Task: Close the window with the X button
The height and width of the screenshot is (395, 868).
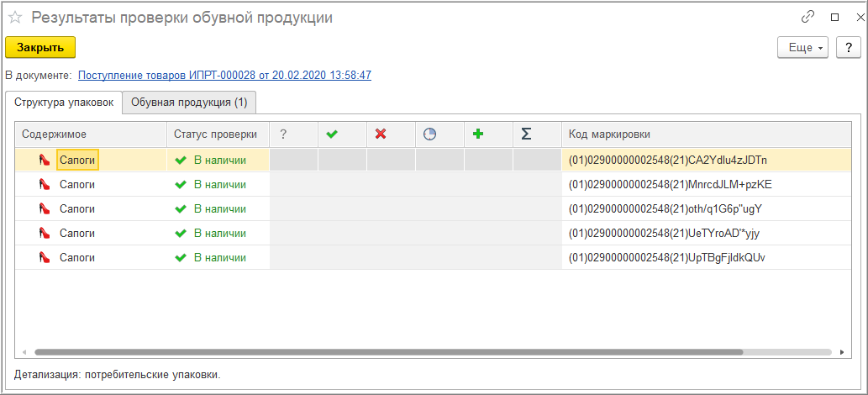Action: [x=860, y=17]
